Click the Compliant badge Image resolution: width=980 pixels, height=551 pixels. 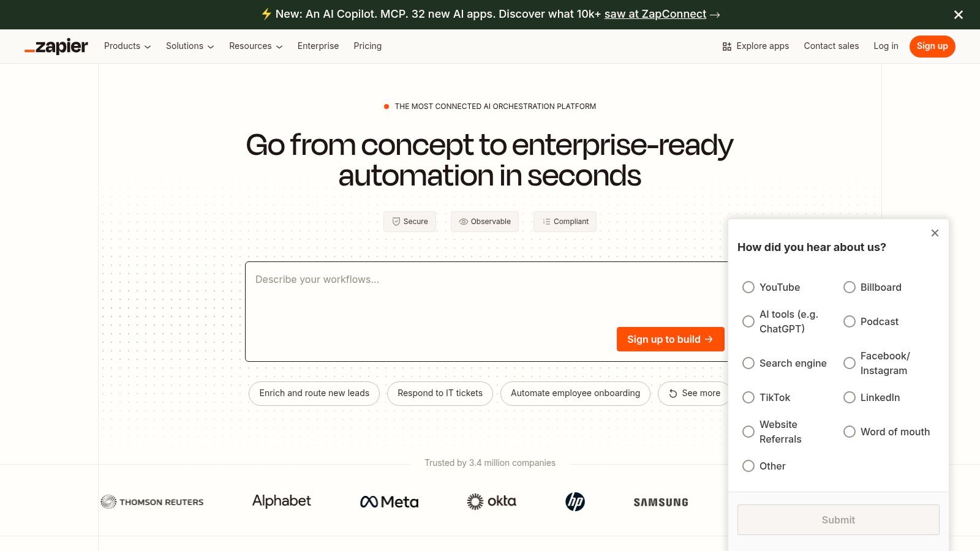(x=565, y=222)
